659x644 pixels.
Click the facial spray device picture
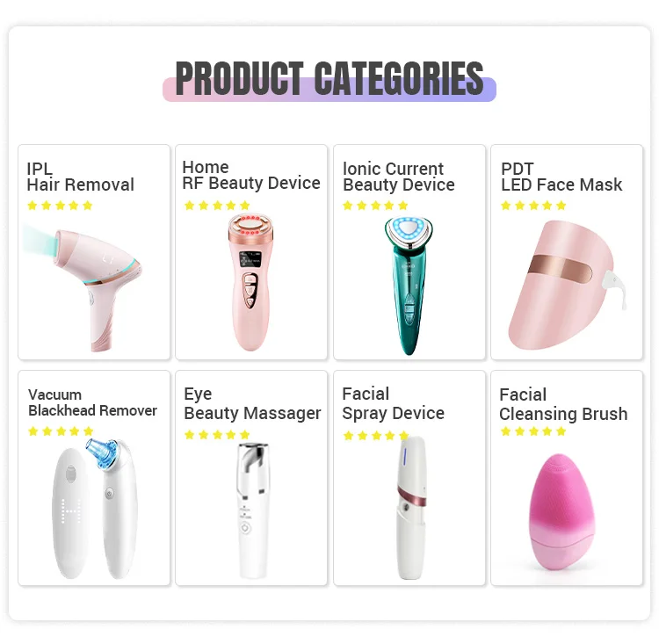(411, 508)
